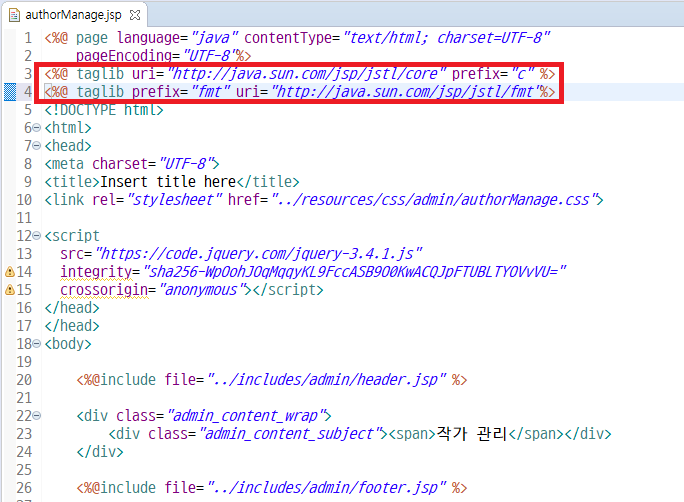Click the <body> tag on line 18
Image resolution: width=684 pixels, height=502 pixels.
click(68, 344)
